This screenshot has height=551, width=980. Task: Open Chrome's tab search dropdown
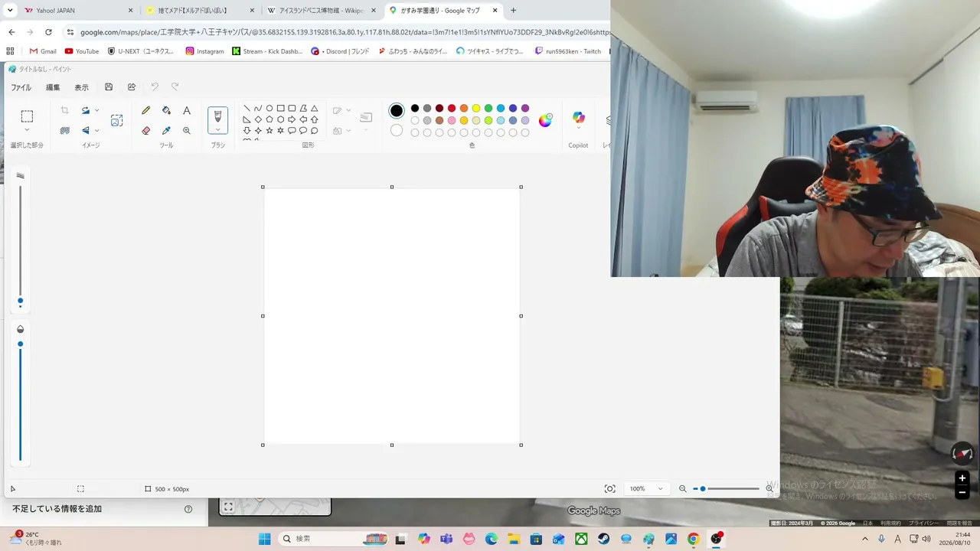point(10,11)
